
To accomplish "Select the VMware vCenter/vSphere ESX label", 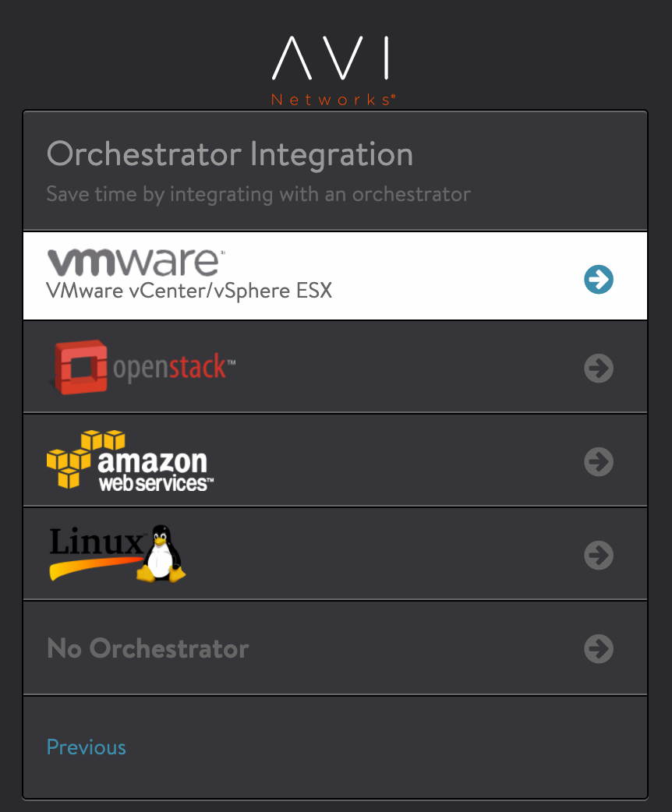I will (x=189, y=291).
